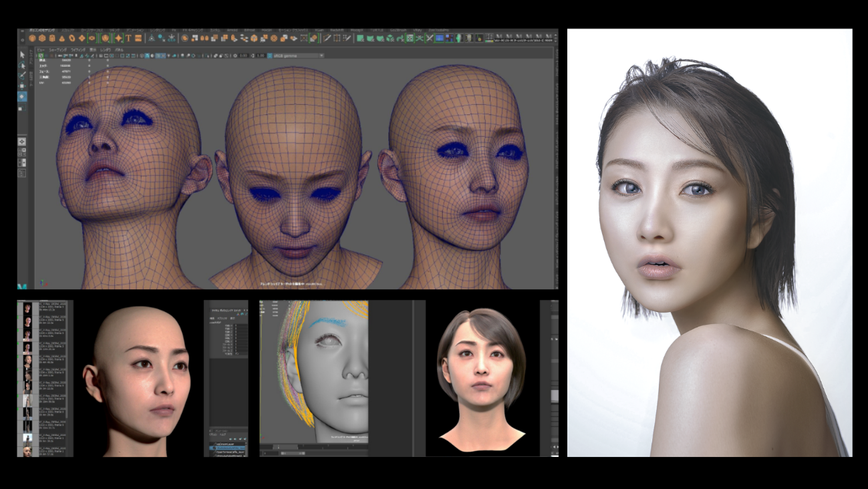This screenshot has width=868, height=489.
Task: Open the ビュー panel menu
Action: point(41,49)
